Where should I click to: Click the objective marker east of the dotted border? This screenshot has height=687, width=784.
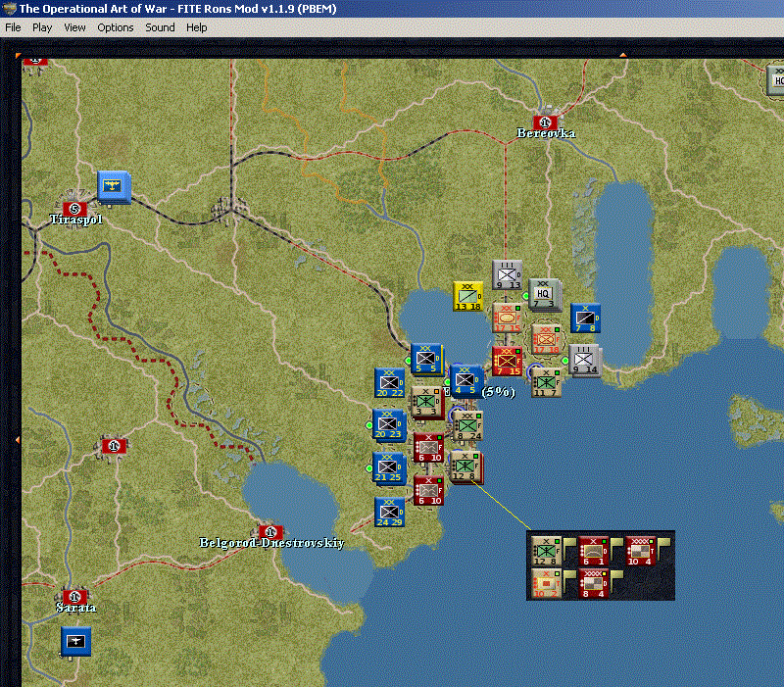(x=114, y=446)
